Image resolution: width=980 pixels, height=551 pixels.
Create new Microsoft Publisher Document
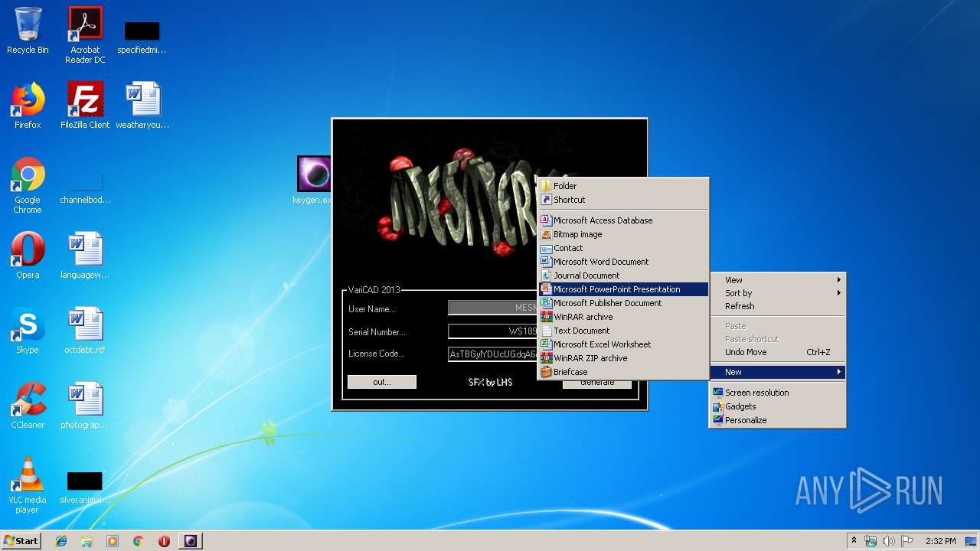tap(623, 303)
